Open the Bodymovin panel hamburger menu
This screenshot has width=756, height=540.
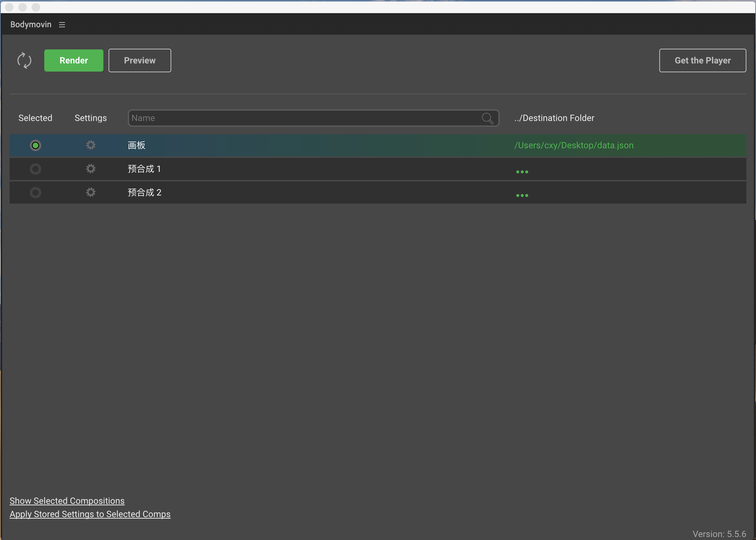click(x=62, y=25)
